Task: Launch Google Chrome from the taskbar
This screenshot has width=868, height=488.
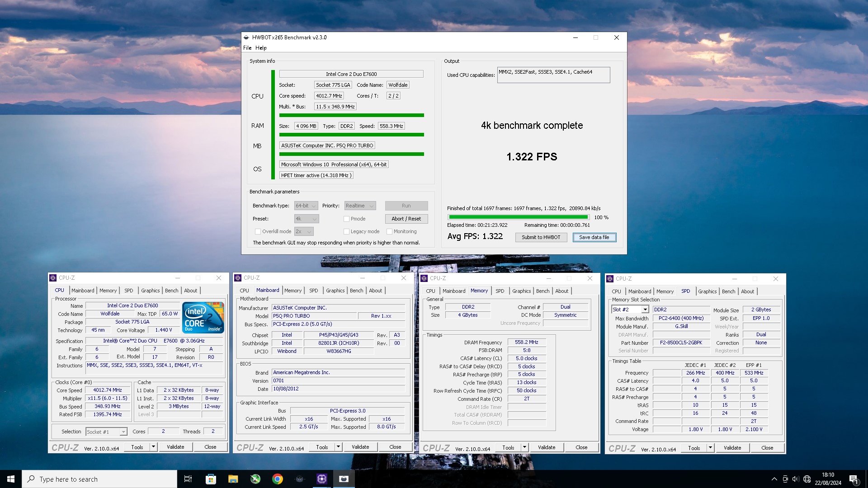Action: coord(278,479)
